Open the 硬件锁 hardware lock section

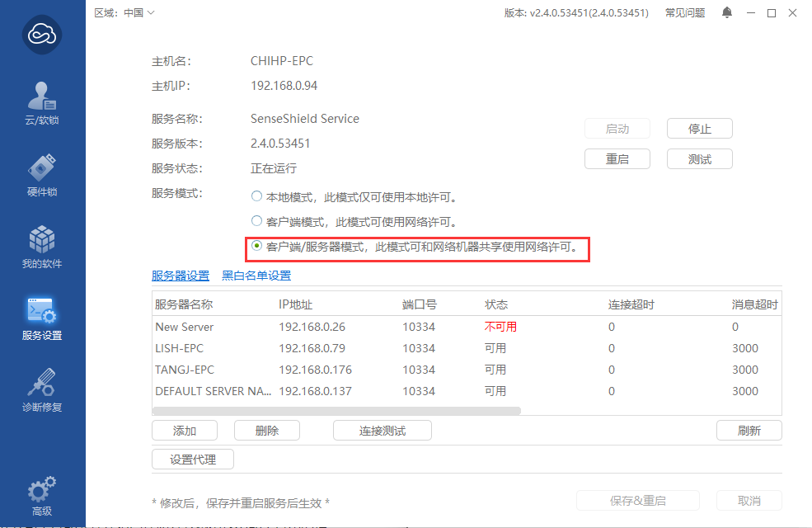point(42,175)
